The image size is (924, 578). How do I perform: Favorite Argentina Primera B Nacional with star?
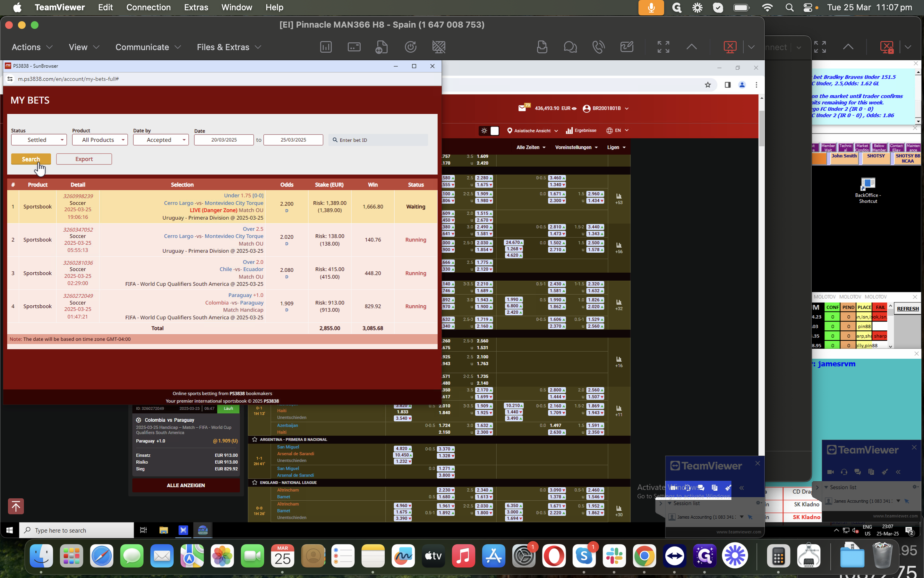coord(255,440)
